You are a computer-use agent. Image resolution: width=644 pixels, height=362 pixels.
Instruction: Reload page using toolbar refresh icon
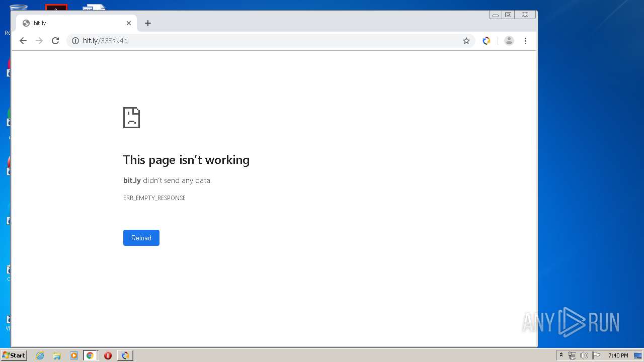55,41
